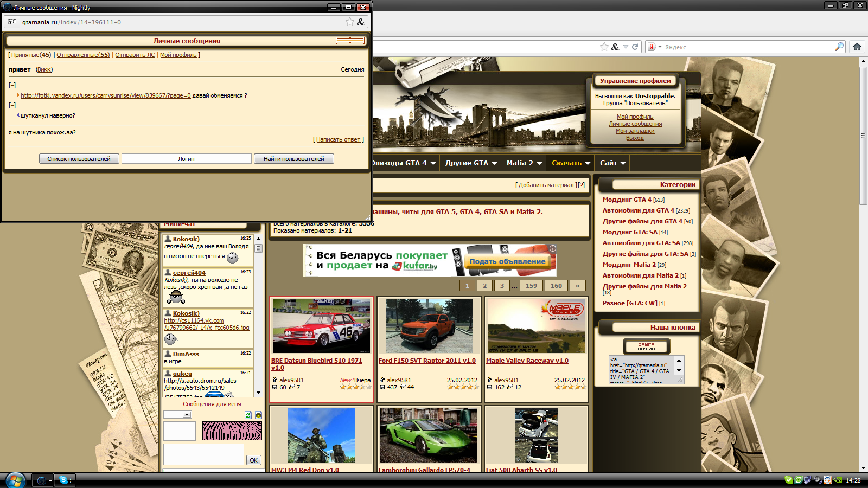Click the Список пользователей button

79,159
